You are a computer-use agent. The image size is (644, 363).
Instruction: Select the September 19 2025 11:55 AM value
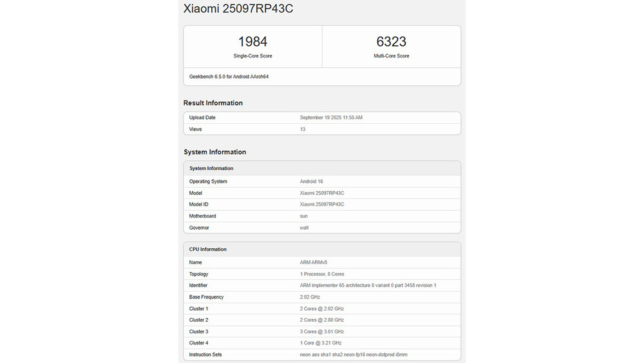[x=331, y=117]
